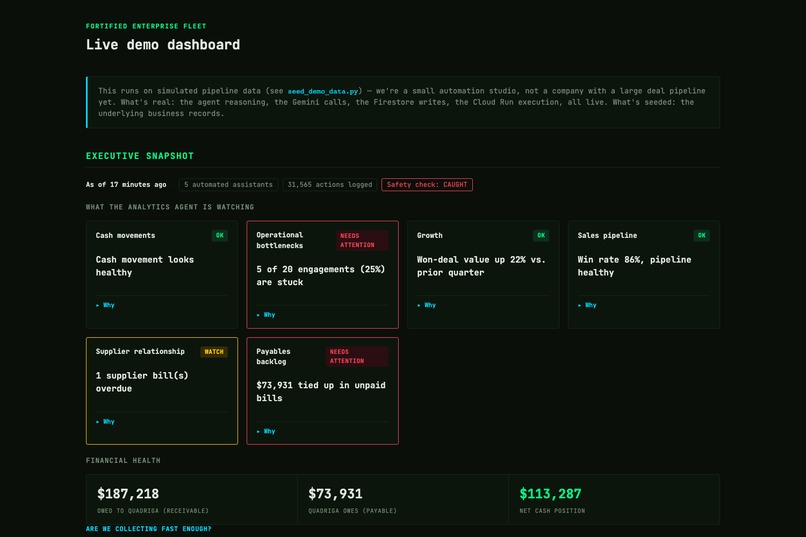Click the OK badge on Growth card
The height and width of the screenshot is (537, 806).
pos(541,235)
